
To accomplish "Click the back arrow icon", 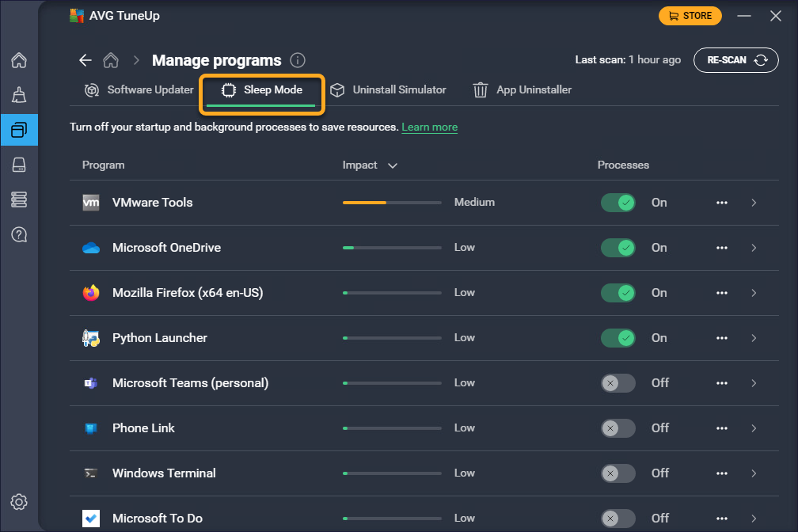I will point(85,60).
